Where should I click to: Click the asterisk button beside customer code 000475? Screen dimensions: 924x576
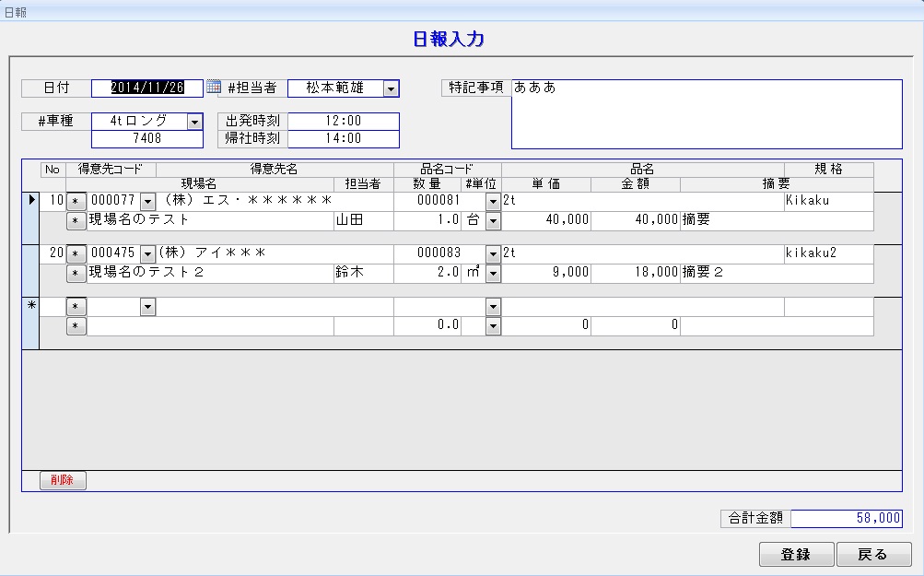76,254
